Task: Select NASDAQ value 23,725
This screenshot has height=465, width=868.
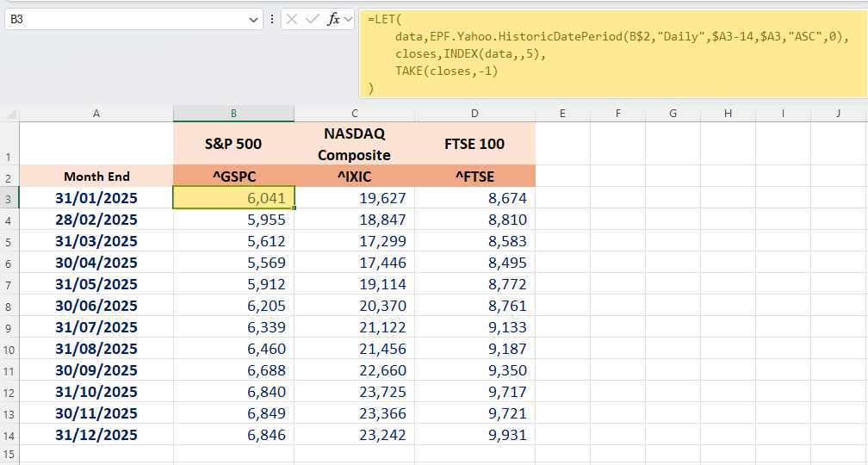Action: point(354,392)
